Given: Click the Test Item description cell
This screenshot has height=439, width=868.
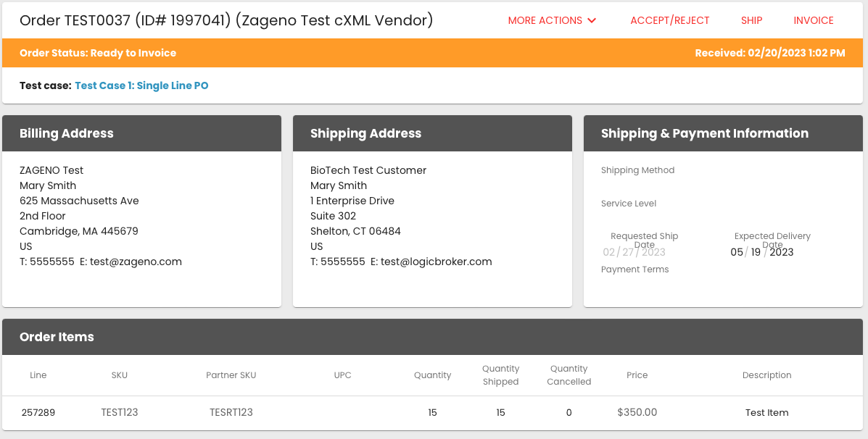Looking at the screenshot, I should tap(766, 413).
